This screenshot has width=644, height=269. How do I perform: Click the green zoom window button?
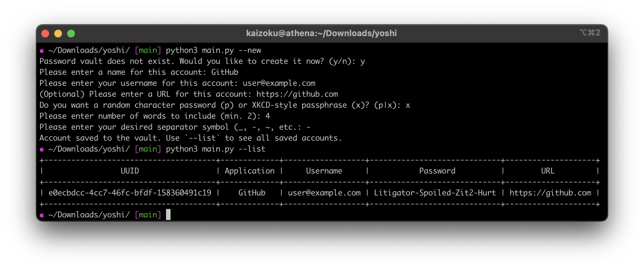[71, 34]
